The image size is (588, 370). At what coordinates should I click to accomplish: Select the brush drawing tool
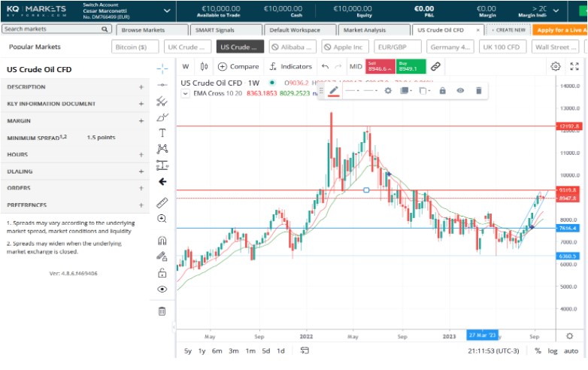[162, 117]
